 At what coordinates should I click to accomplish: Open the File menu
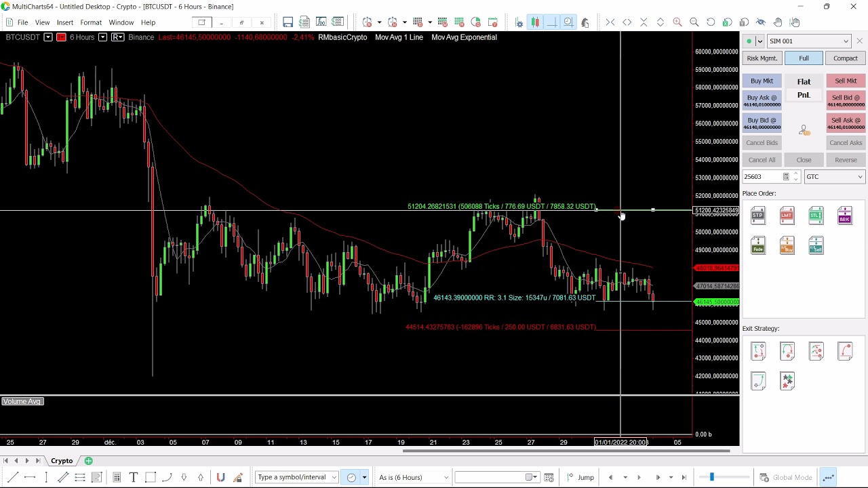22,22
